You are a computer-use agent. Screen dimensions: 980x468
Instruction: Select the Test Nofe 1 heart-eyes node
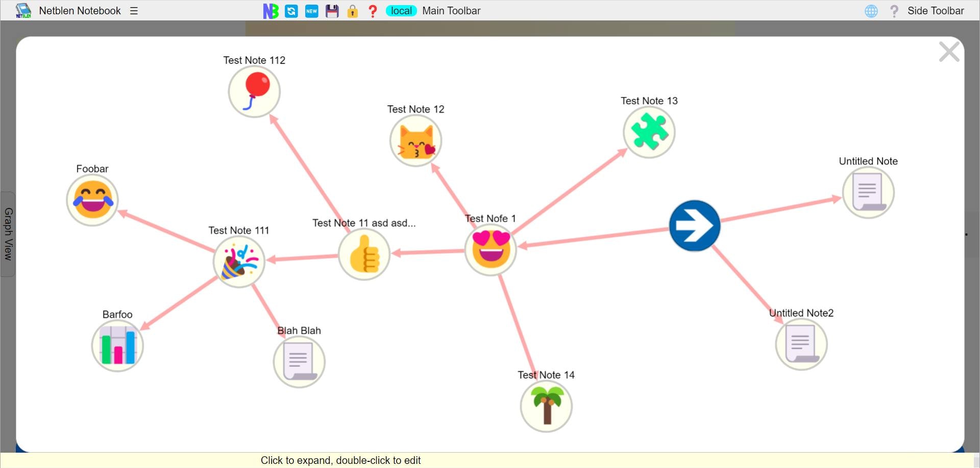point(491,249)
